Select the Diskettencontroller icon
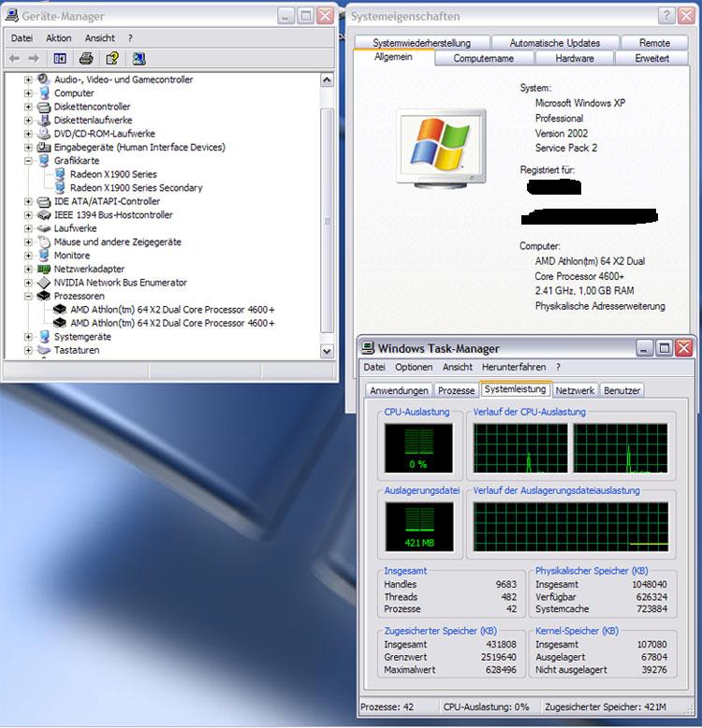Screen dimensions: 702x728 pyautogui.click(x=44, y=107)
